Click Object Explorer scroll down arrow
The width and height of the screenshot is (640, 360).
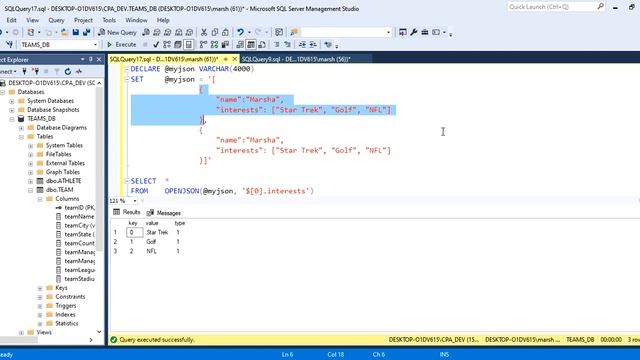[99, 332]
